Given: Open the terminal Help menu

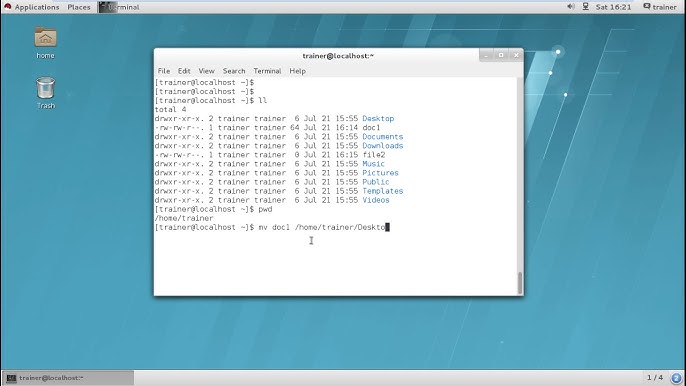Looking at the screenshot, I should click(x=298, y=71).
